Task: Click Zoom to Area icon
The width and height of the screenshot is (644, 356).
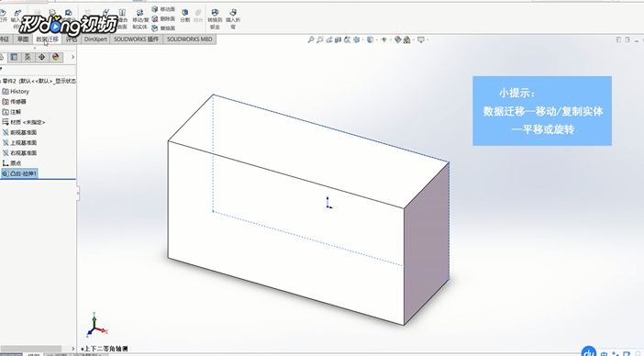Action: tap(320, 39)
